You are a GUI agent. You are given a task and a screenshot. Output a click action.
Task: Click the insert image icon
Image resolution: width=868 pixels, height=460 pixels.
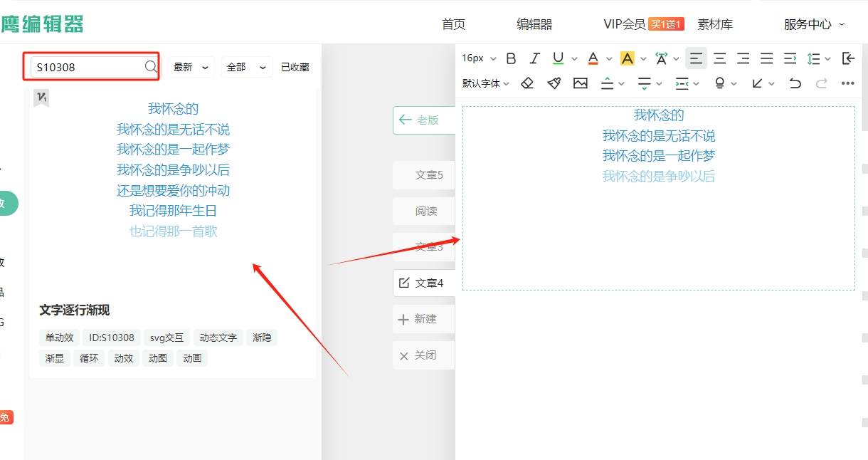pyautogui.click(x=581, y=83)
